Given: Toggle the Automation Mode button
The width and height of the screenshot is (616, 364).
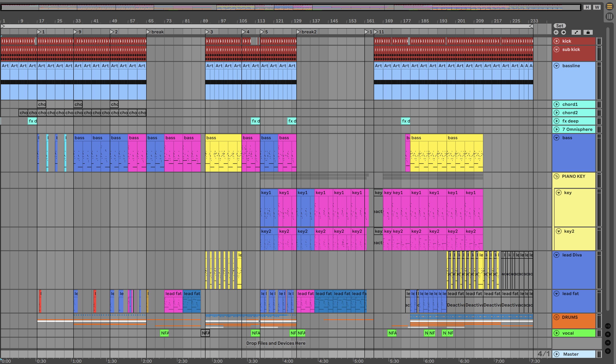Looking at the screenshot, I should pyautogui.click(x=576, y=32).
